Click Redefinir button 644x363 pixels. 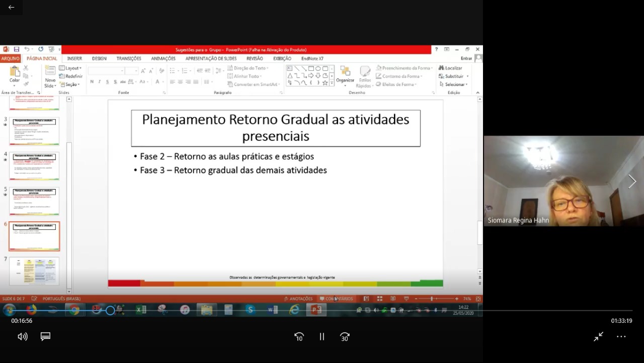click(x=71, y=76)
